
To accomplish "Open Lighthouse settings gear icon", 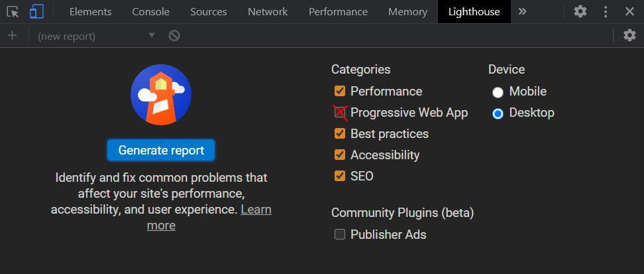I will [629, 36].
